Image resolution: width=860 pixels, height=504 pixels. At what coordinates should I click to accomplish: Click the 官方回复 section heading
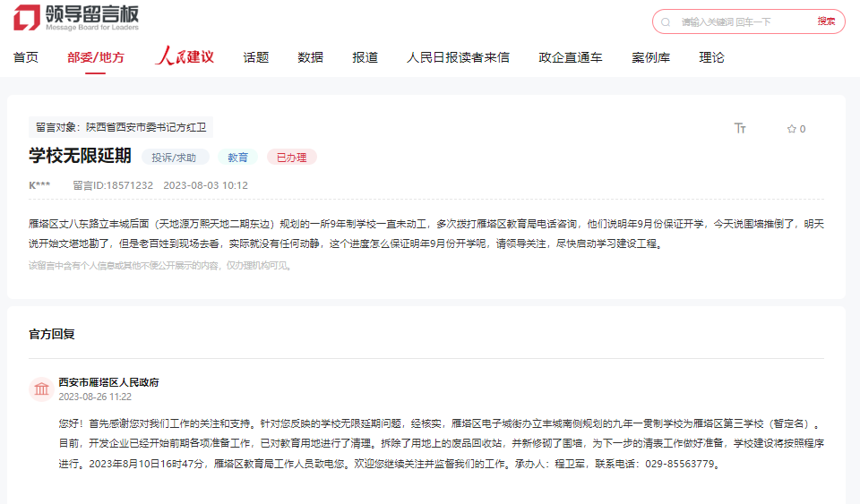tap(52, 334)
